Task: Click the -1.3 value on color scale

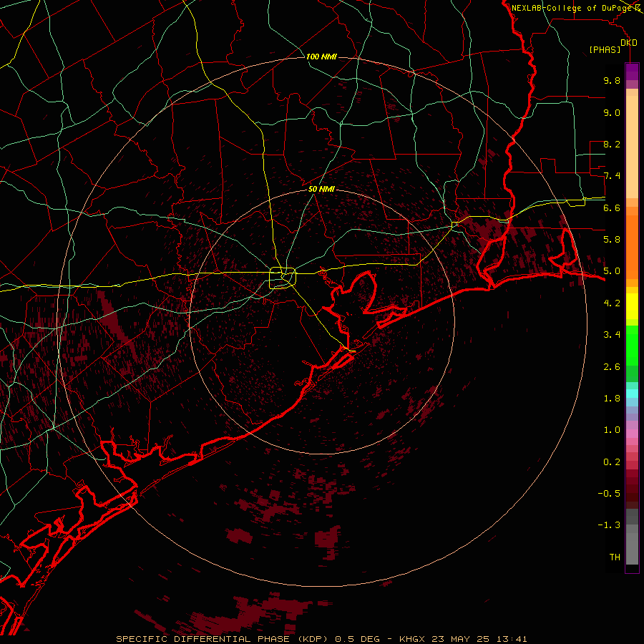Action: click(x=609, y=525)
